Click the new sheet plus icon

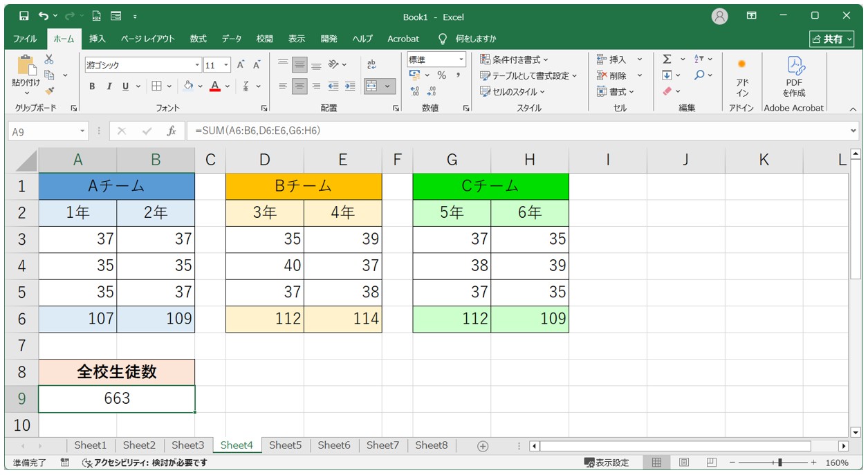[x=483, y=446]
